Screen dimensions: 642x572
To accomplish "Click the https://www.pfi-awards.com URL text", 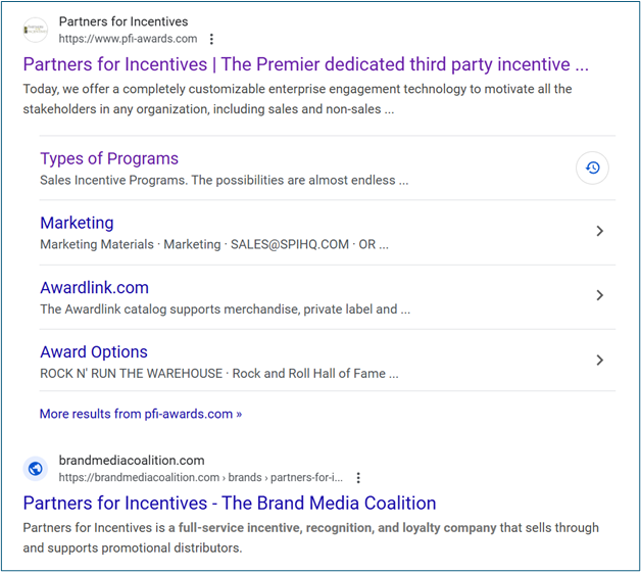I will [x=128, y=39].
